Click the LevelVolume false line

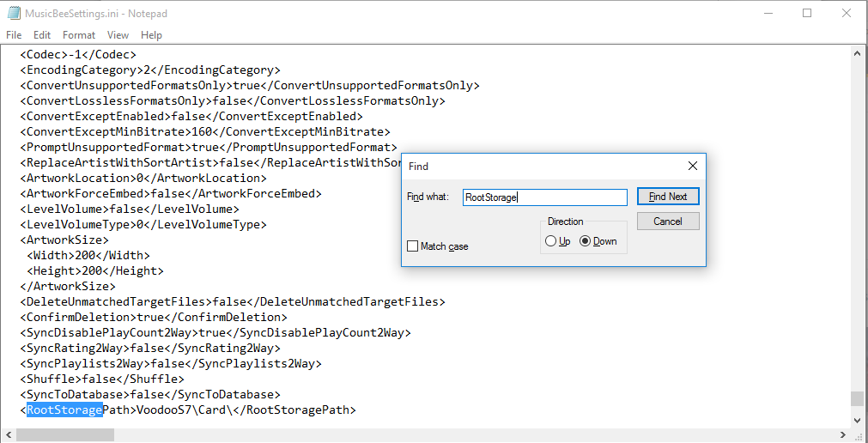130,209
